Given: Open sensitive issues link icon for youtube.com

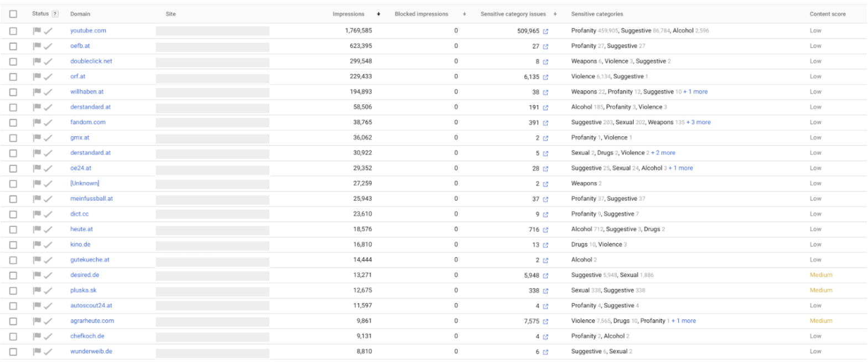Looking at the screenshot, I should 545,32.
